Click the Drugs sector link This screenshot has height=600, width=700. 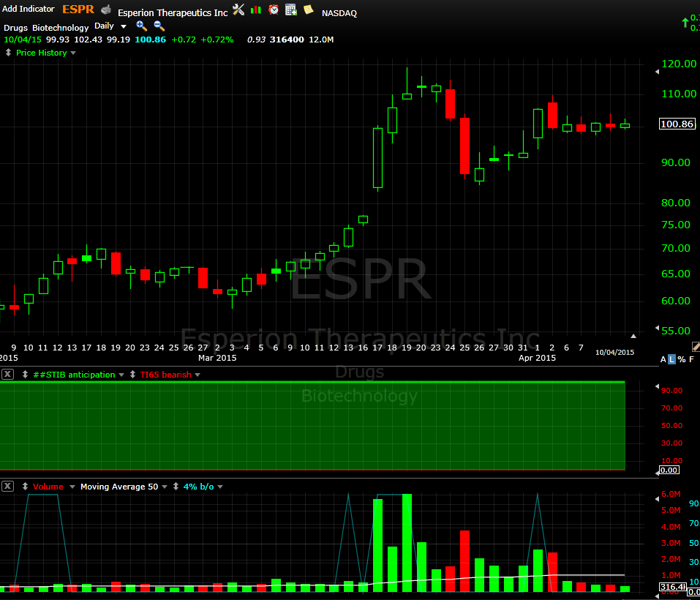point(15,28)
